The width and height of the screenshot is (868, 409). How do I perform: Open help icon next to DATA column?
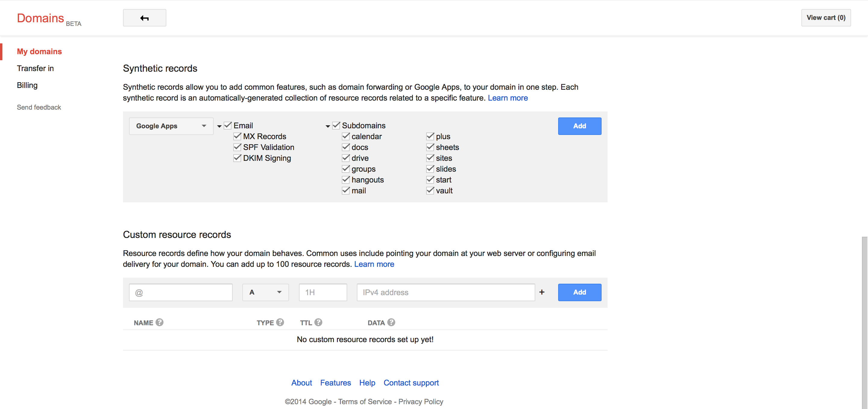click(x=391, y=323)
